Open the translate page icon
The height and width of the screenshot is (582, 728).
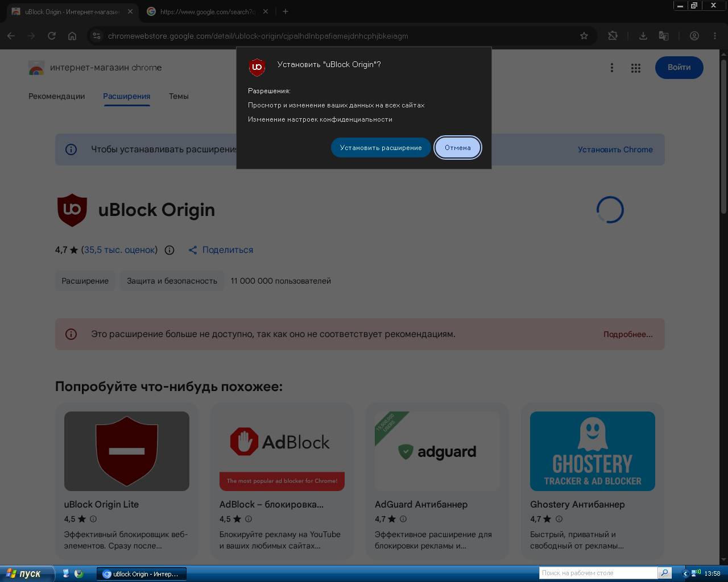(664, 36)
